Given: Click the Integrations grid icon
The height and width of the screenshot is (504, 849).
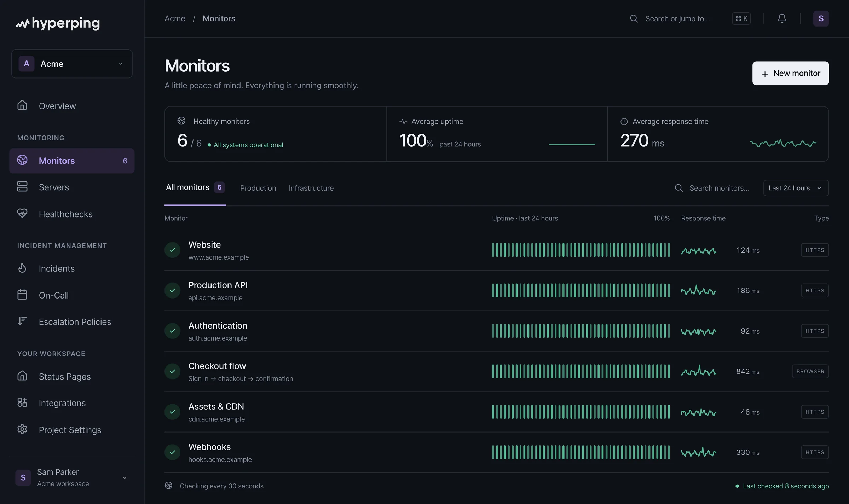Looking at the screenshot, I should (x=22, y=402).
